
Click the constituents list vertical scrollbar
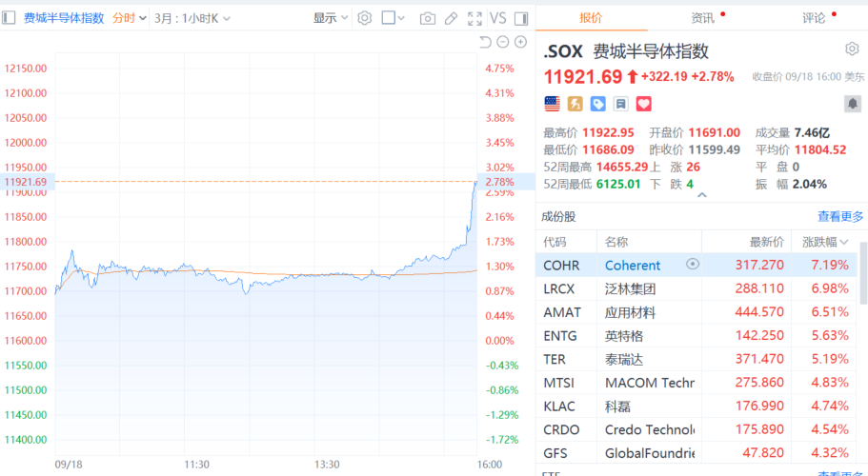tap(863, 273)
